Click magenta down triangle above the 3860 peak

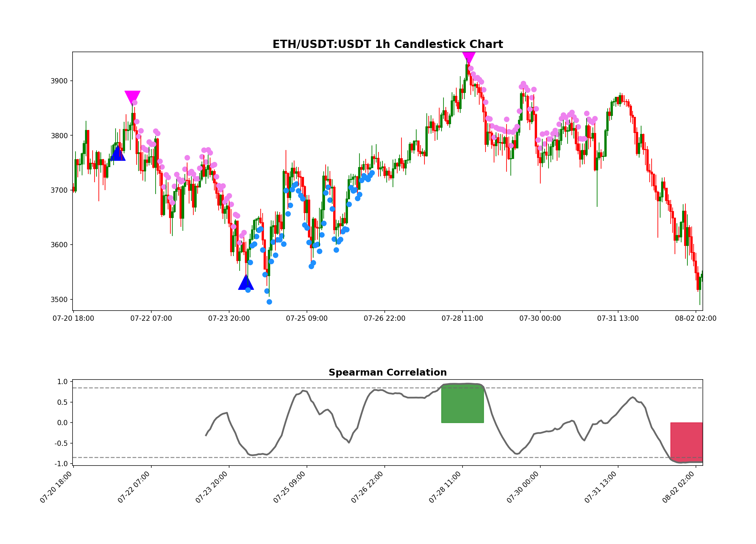click(132, 97)
